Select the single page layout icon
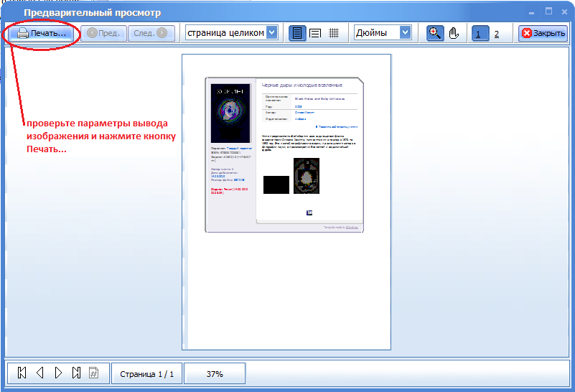 (x=297, y=33)
